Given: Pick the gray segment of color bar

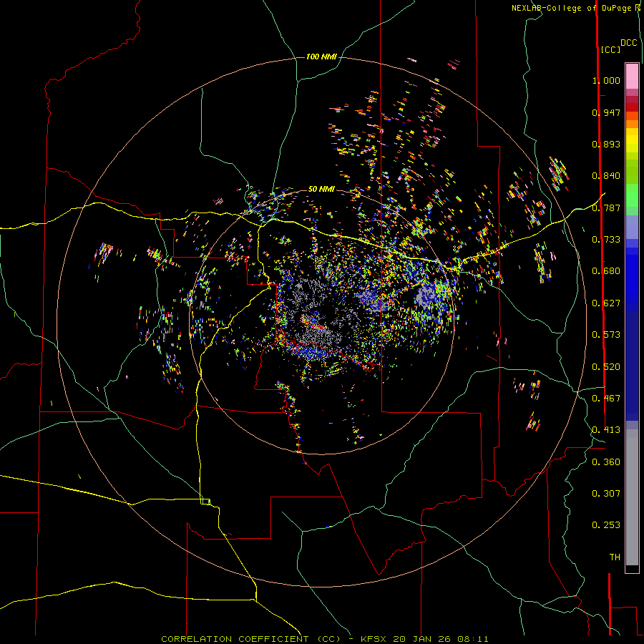Looking at the screenshot, I should pos(632,497).
